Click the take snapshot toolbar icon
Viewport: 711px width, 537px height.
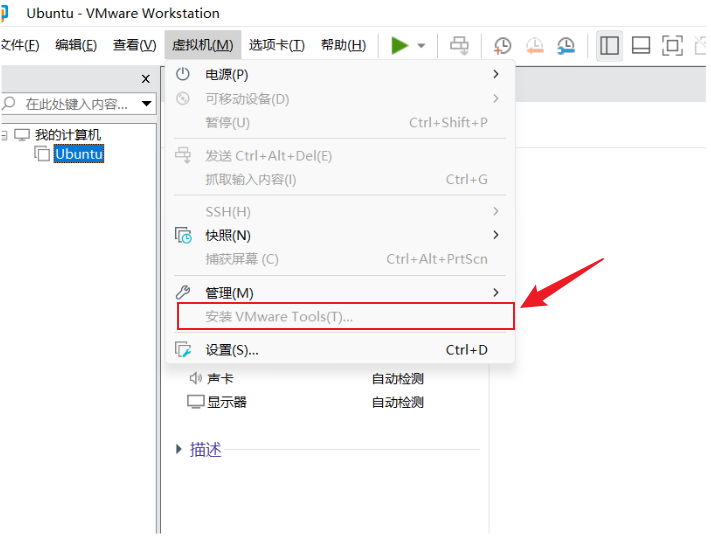502,45
